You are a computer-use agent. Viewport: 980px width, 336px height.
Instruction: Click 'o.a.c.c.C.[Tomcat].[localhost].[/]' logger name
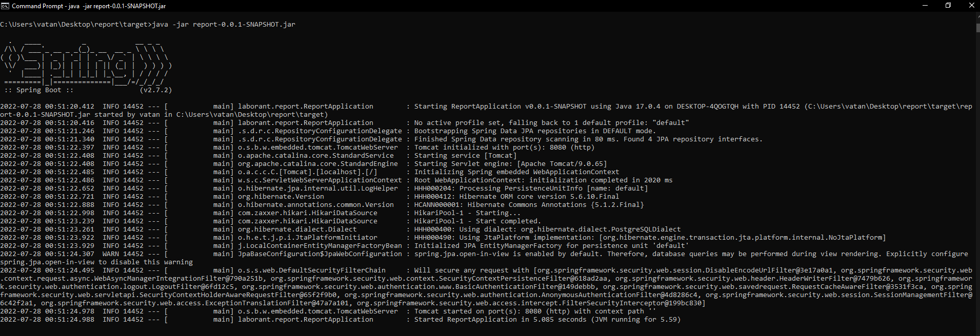[307, 172]
